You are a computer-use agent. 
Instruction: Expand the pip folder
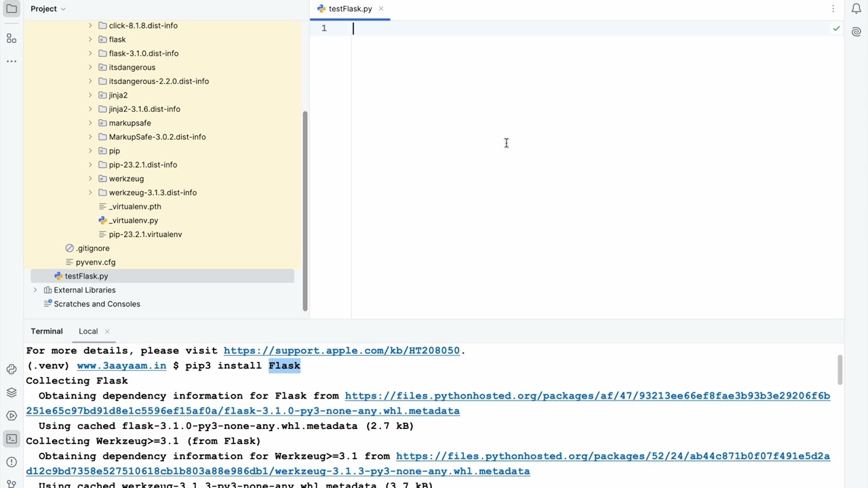[x=90, y=150]
